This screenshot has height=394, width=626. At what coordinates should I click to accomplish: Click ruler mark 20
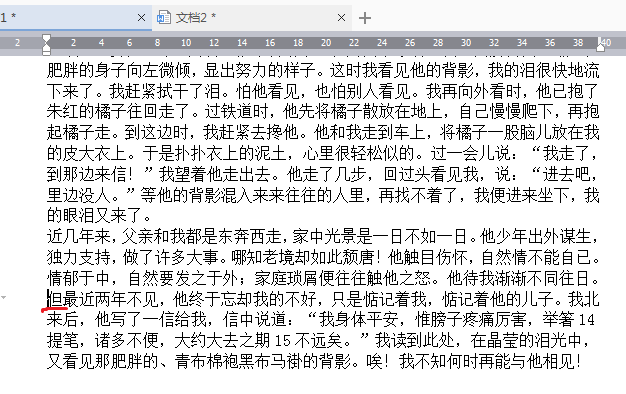(326, 43)
